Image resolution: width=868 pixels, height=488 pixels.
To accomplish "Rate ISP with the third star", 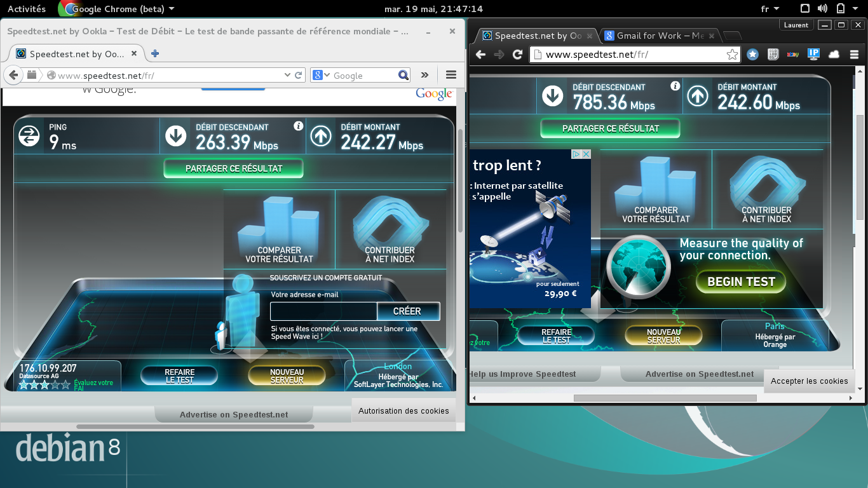I will [x=44, y=384].
